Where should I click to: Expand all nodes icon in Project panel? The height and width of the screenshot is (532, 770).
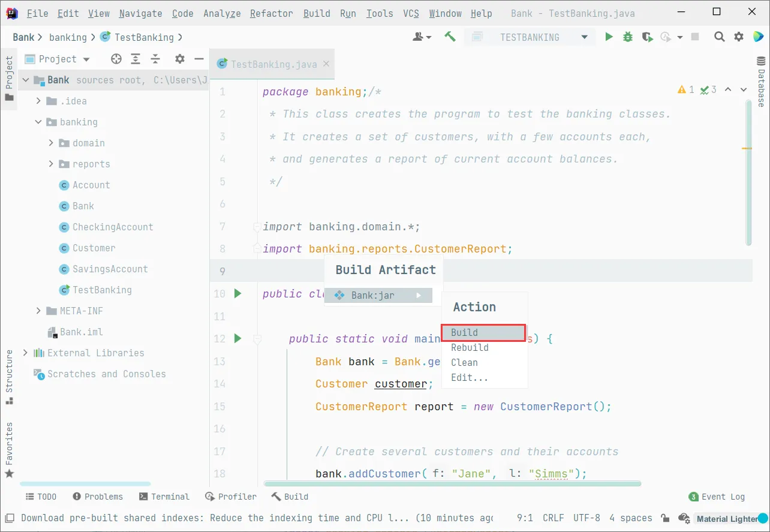tap(136, 59)
